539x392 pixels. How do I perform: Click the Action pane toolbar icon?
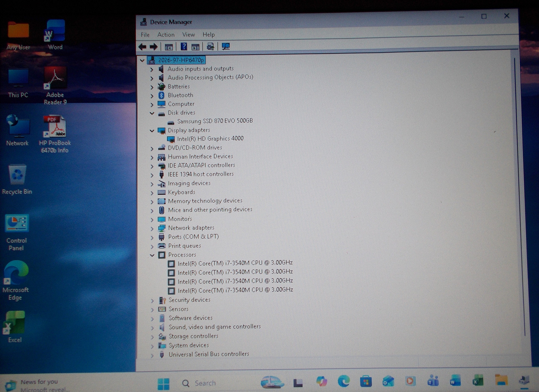pos(195,47)
